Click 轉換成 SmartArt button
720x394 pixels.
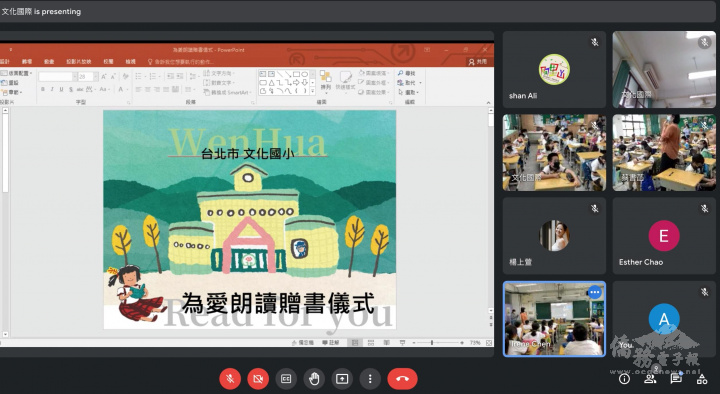click(x=227, y=92)
